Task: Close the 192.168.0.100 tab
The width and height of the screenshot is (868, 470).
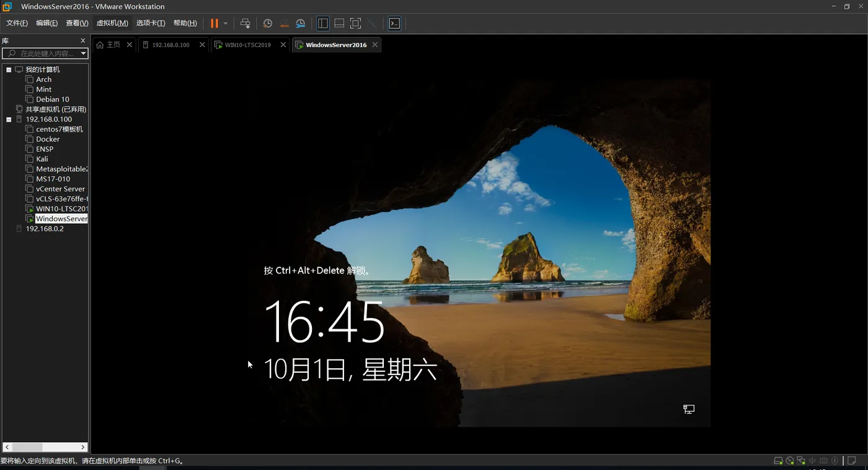Action: click(x=202, y=45)
